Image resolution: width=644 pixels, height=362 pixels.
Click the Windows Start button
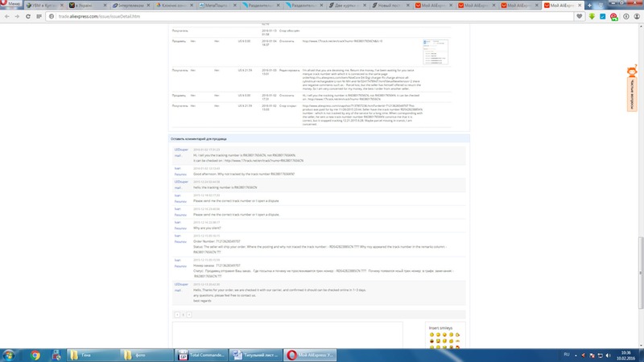click(x=10, y=353)
